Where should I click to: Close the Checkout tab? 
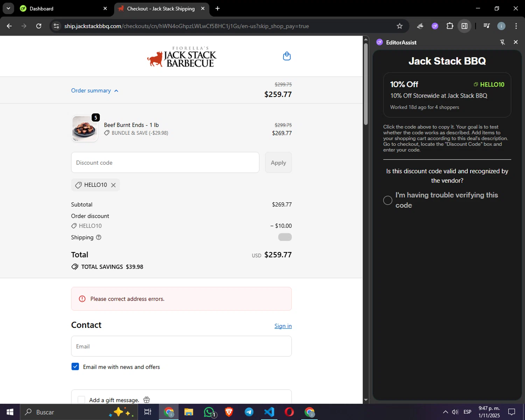[203, 8]
